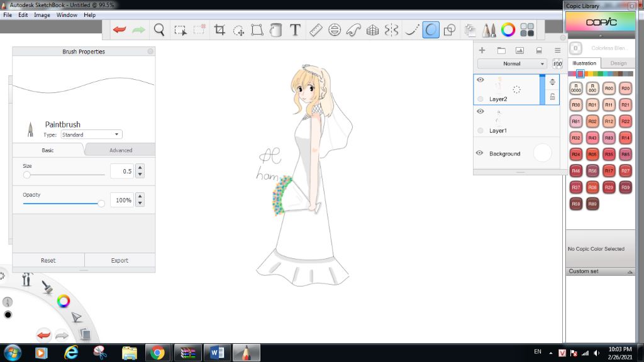
Task: Turn on the Ruler guide
Action: 316,30
